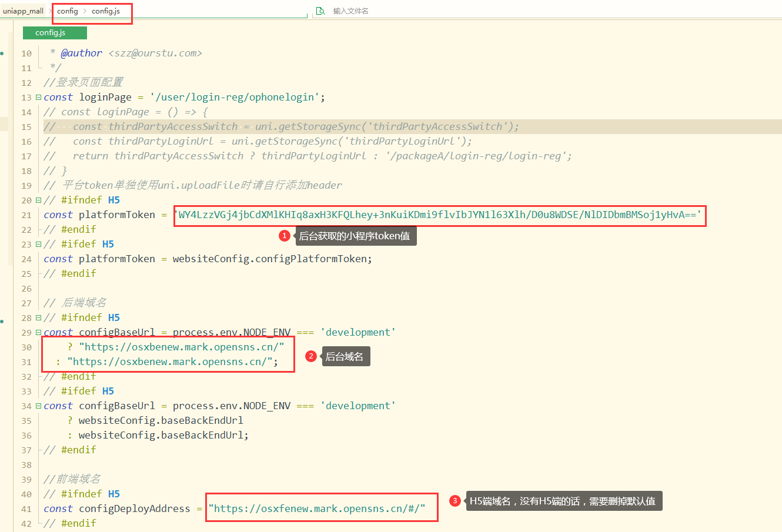The height and width of the screenshot is (532, 782).
Task: Click the osxbenew URL string on line 30
Action: click(182, 347)
